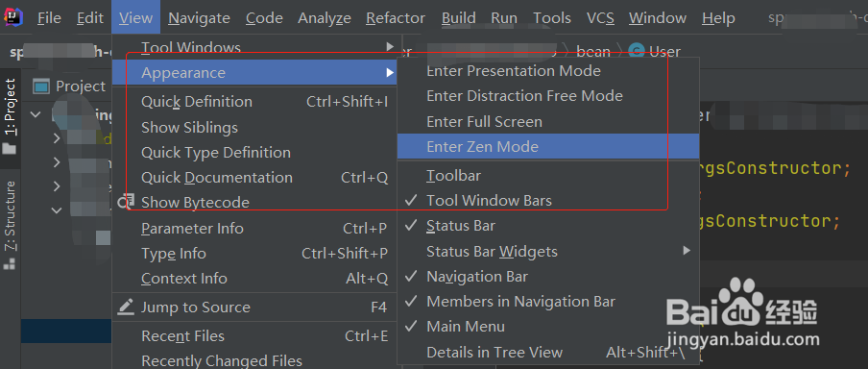Image resolution: width=868 pixels, height=369 pixels.
Task: Click the User class icon in breadcrumb
Action: [637, 52]
